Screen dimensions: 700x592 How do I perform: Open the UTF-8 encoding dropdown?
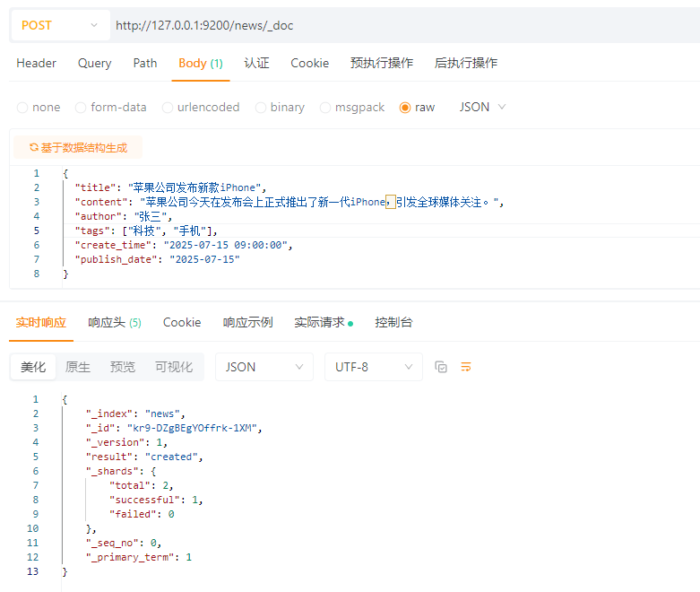tap(374, 367)
